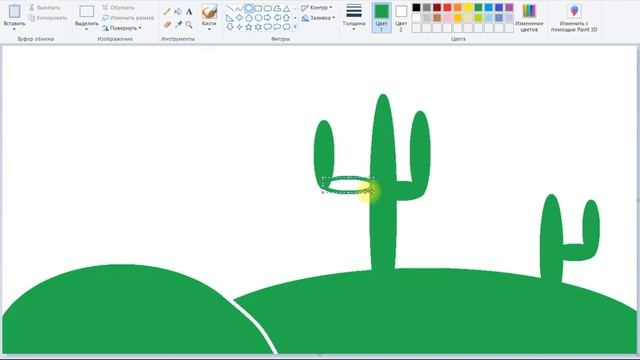The width and height of the screenshot is (640, 360).
Task: Choose the Oval callout shape
Action: tap(277, 27)
